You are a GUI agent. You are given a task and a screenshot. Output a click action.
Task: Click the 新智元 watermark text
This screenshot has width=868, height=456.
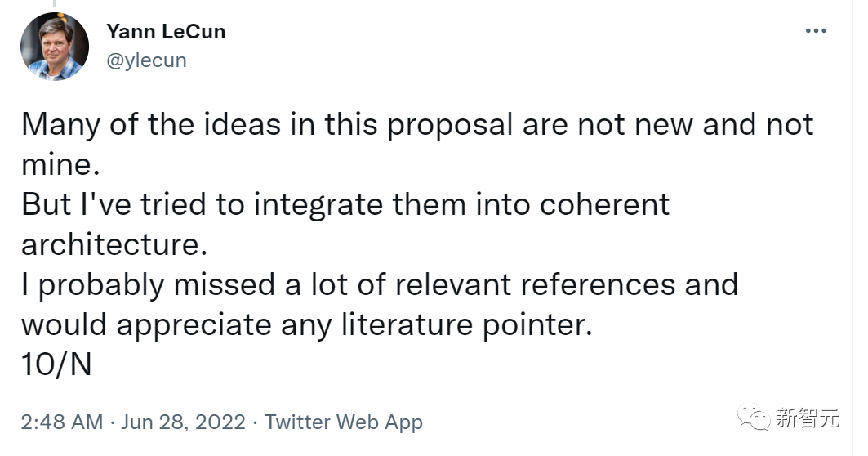tap(808, 420)
